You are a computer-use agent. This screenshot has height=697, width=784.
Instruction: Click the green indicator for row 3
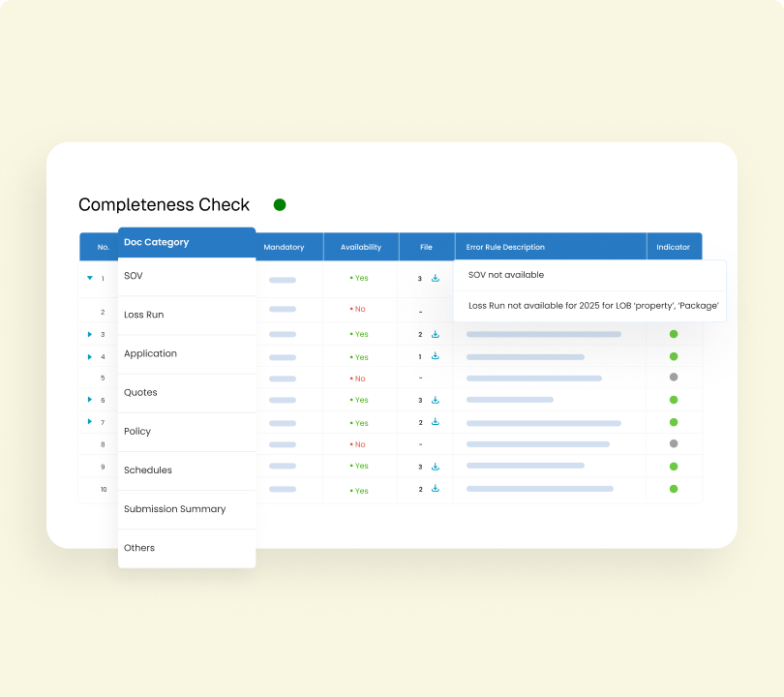tap(673, 333)
